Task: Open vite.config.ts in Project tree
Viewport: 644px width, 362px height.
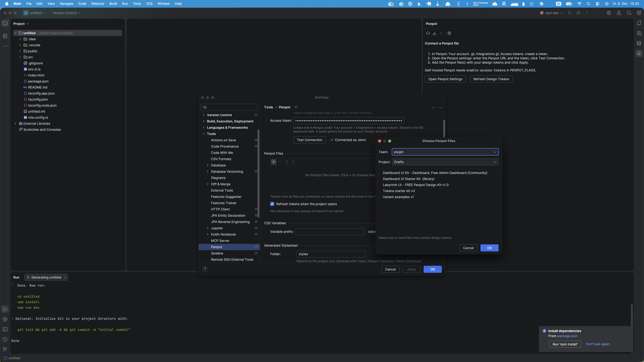Action: (x=38, y=117)
